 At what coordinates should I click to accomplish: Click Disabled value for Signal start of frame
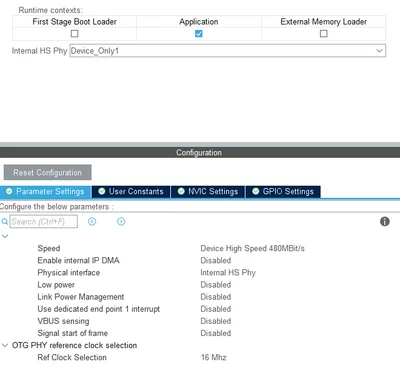pos(216,333)
